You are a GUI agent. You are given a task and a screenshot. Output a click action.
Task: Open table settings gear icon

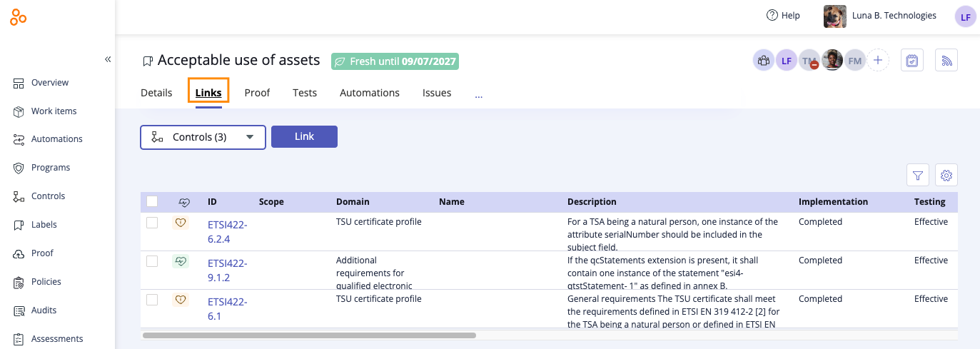(946, 175)
